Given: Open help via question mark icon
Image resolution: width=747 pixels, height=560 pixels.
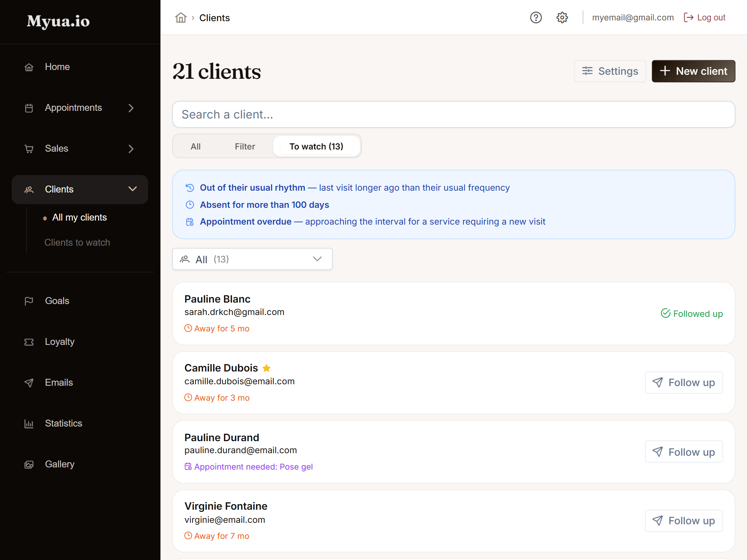Looking at the screenshot, I should point(536,17).
